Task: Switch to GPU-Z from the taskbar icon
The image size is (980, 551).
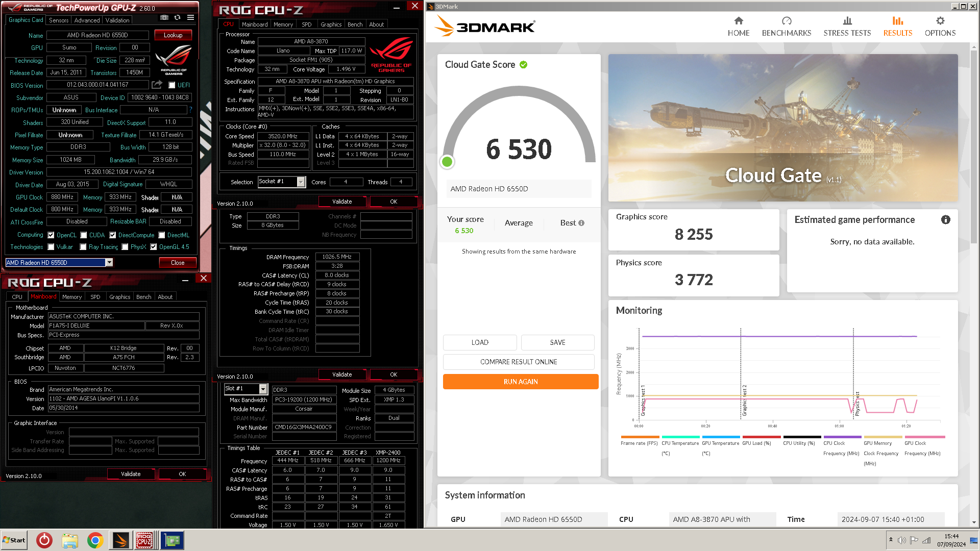Action: pos(172,540)
